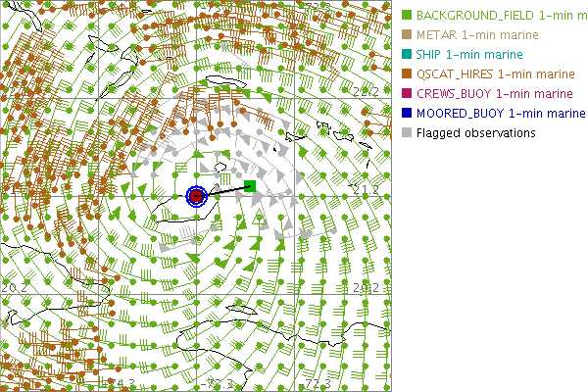Image resolution: width=588 pixels, height=392 pixels.
Task: Click the tan METAR legend square
Action: [406, 35]
